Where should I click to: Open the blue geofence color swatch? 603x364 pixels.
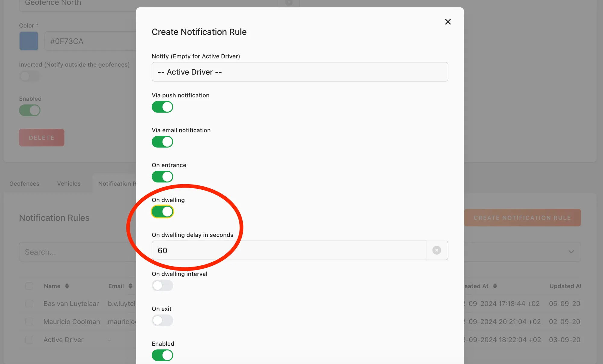(29, 41)
